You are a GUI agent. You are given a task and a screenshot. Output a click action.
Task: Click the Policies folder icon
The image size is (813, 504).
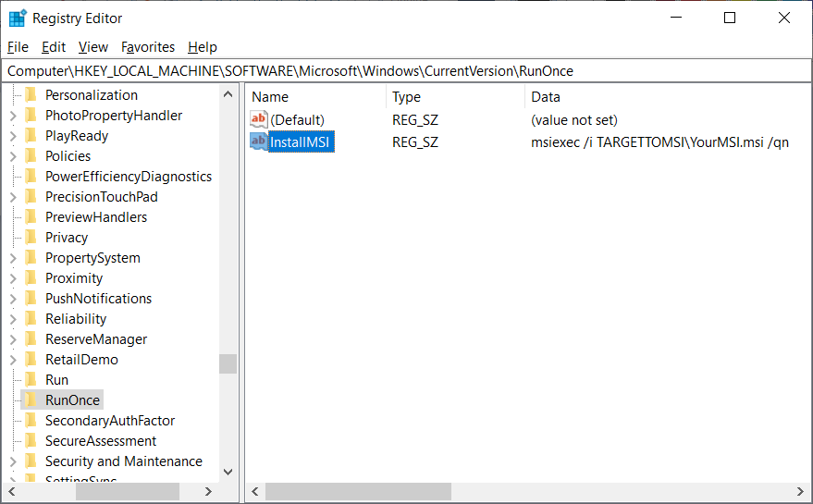[31, 155]
